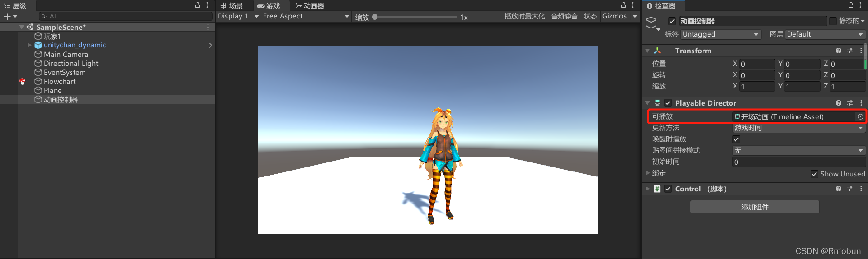Click the cube icon beside 玩家1
Image resolution: width=868 pixels, height=259 pixels.
coord(38,36)
